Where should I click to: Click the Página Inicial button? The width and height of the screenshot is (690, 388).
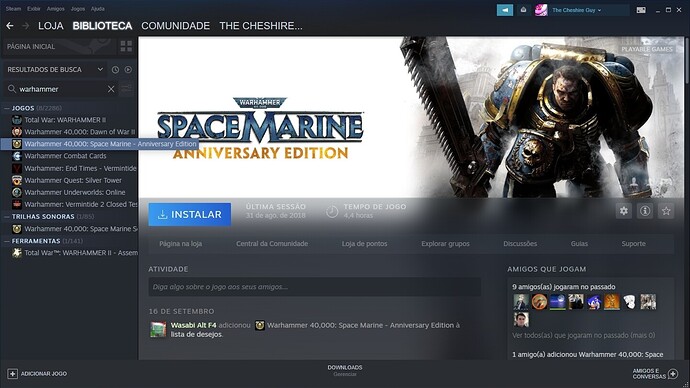pyautogui.click(x=59, y=46)
